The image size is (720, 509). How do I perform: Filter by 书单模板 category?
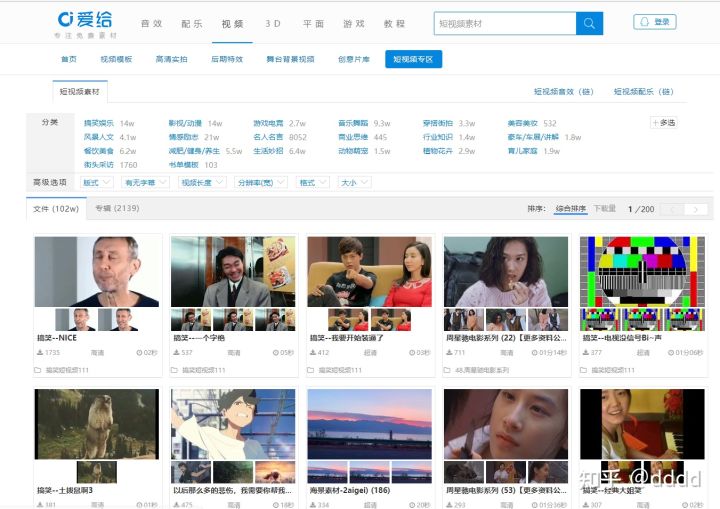pos(183,164)
